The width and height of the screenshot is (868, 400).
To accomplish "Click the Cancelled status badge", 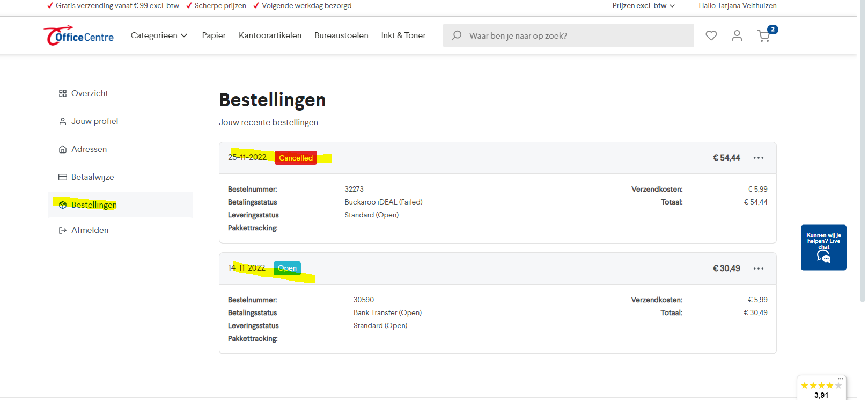I will pos(296,158).
